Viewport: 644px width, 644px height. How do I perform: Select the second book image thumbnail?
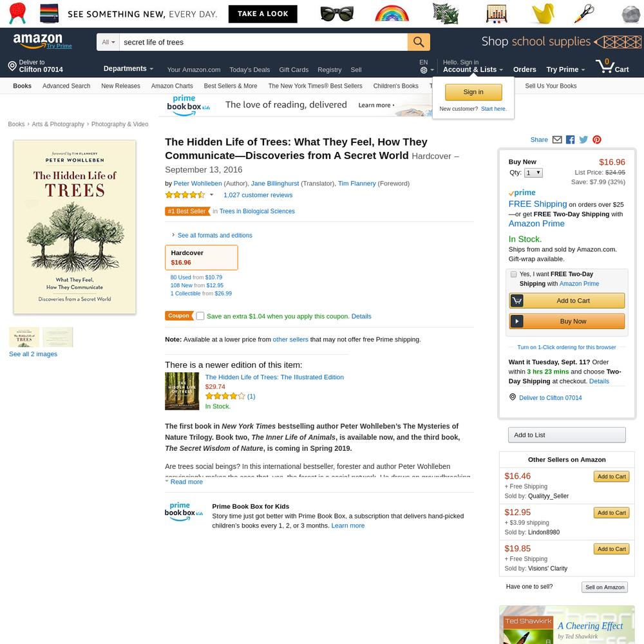[58, 337]
